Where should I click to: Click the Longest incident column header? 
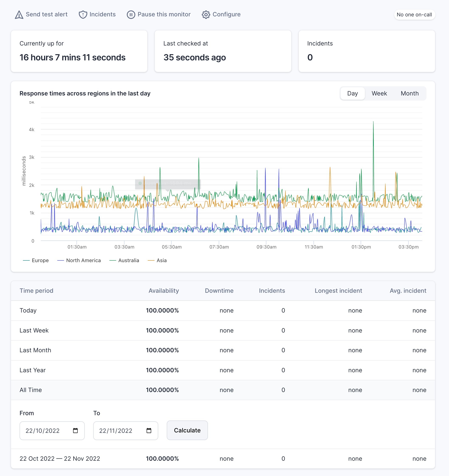point(338,291)
